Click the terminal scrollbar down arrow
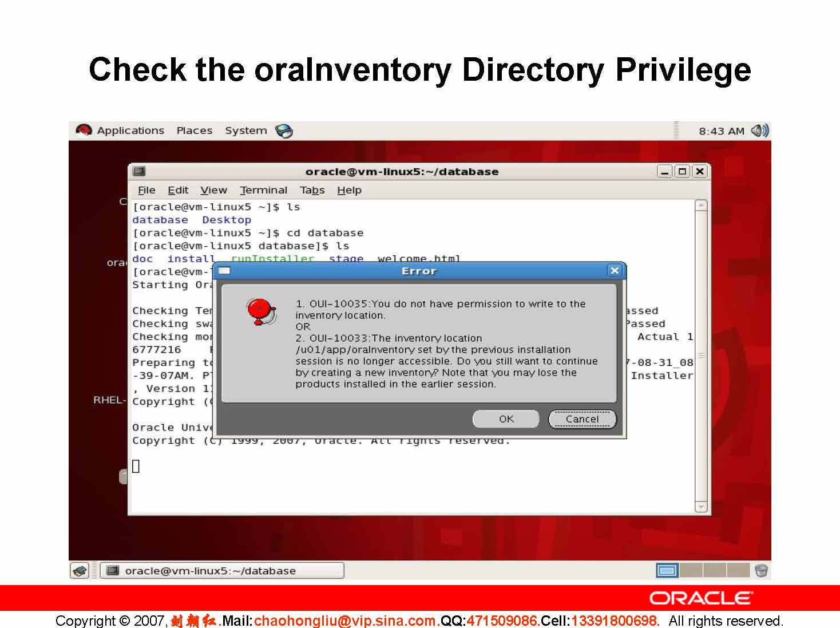Image resolution: width=840 pixels, height=628 pixels. pyautogui.click(x=701, y=507)
